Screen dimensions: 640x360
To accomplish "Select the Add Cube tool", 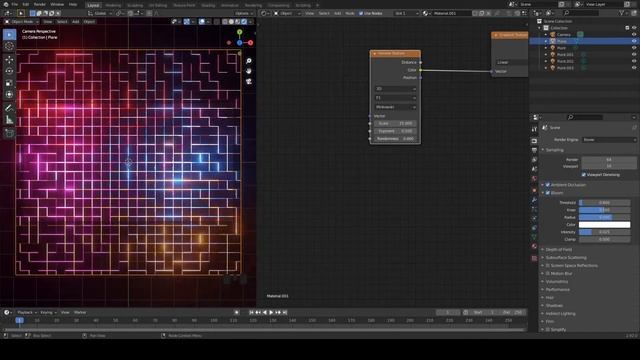I will [9, 133].
